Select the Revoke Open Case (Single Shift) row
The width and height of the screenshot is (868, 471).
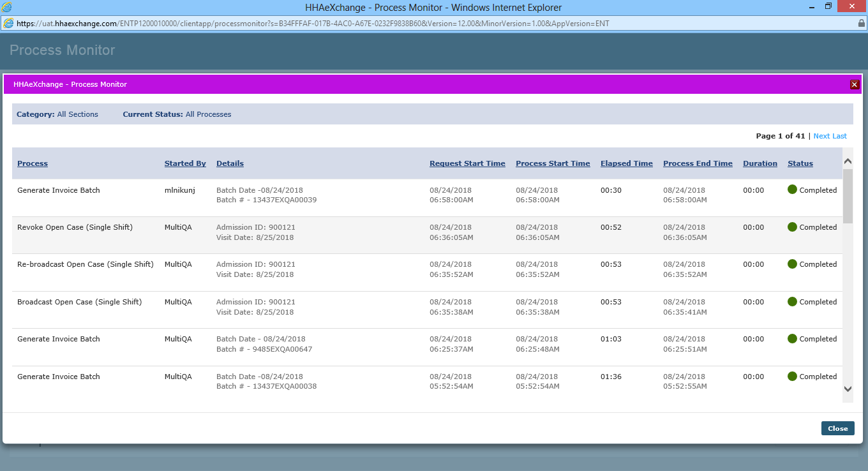428,235
